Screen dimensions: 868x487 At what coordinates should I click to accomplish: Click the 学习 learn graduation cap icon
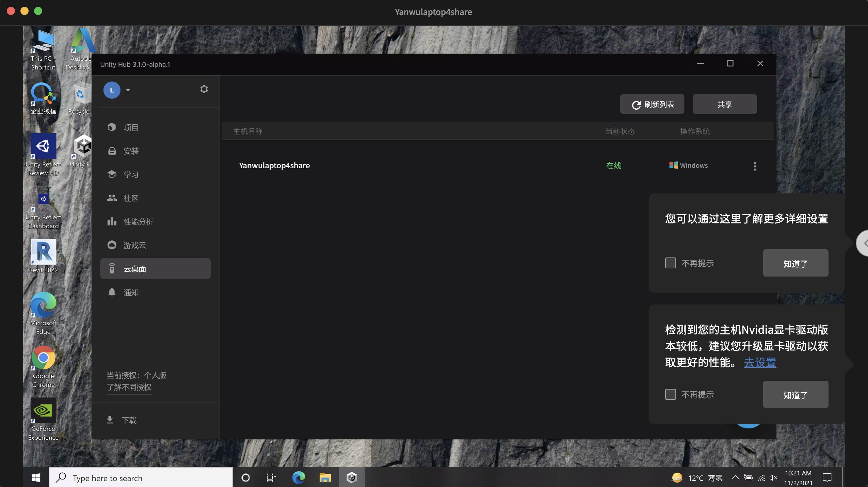coord(112,174)
